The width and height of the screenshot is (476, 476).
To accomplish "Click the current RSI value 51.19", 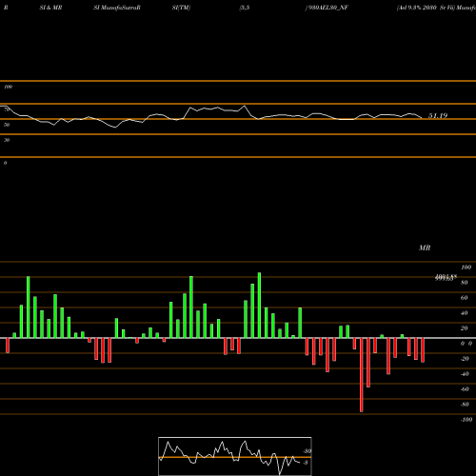I will pos(438,115).
